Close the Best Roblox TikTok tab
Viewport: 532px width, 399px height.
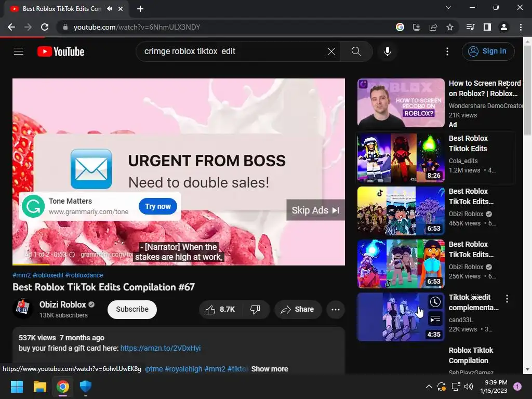(121, 9)
